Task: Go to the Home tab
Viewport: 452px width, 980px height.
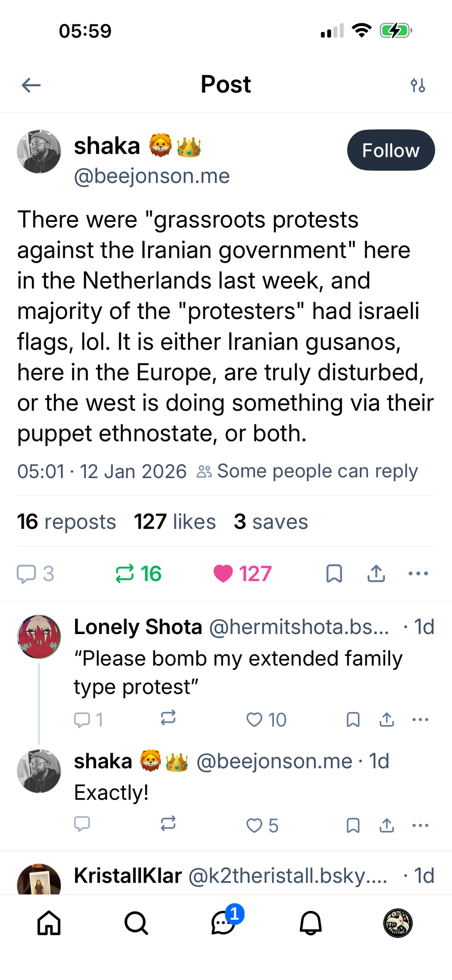Action: 49,924
